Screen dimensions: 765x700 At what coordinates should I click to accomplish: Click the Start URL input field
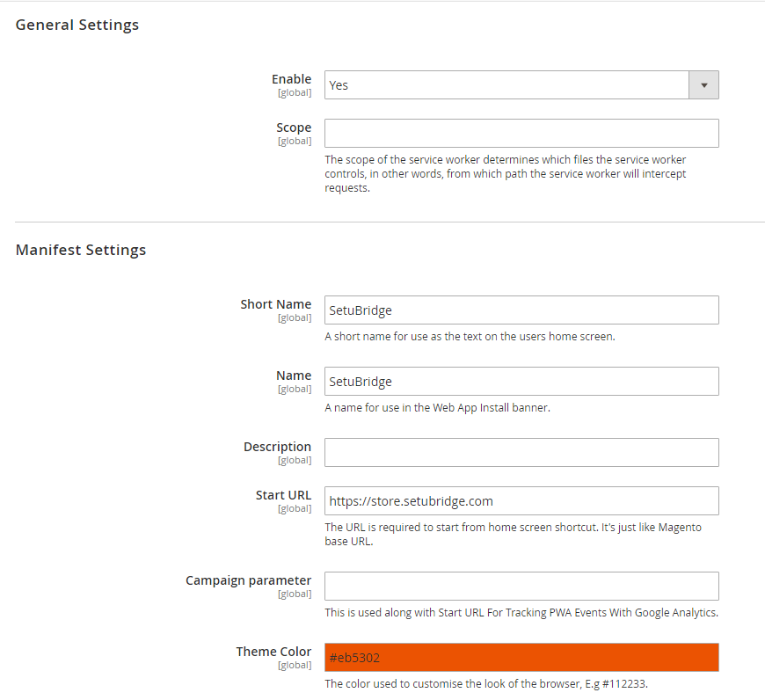coord(521,501)
